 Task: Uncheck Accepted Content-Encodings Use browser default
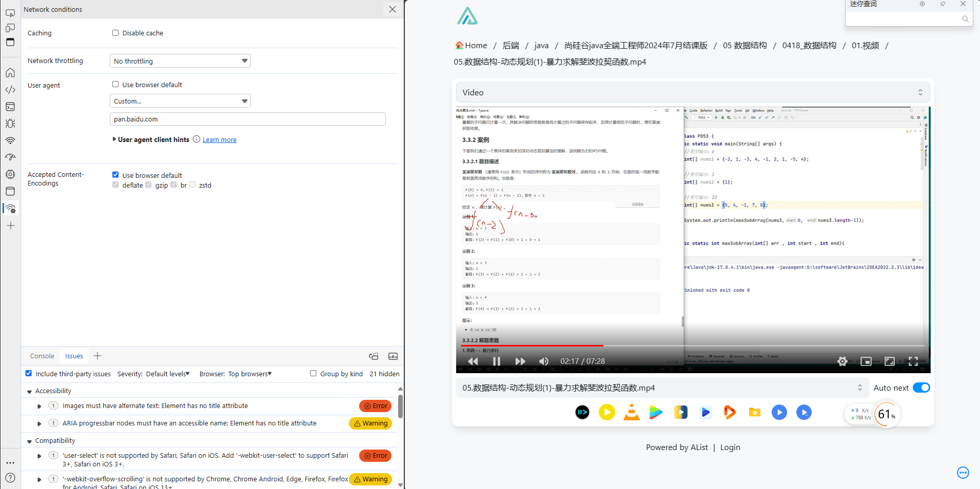(115, 175)
